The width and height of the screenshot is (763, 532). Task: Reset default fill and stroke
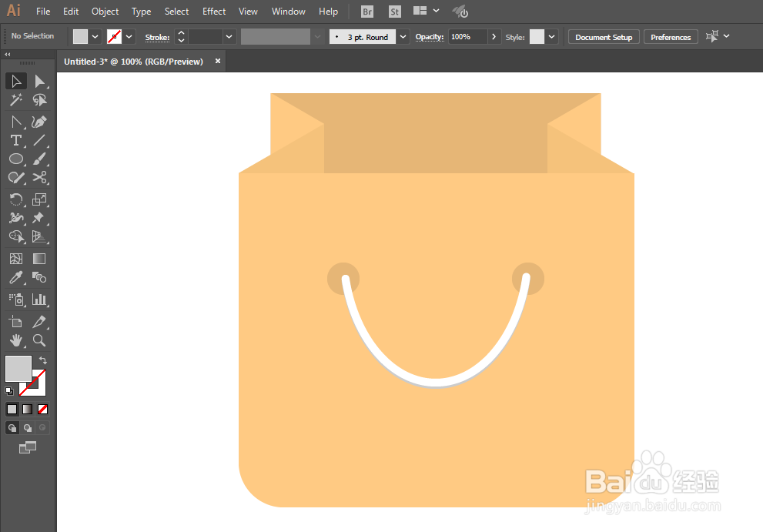[9, 390]
